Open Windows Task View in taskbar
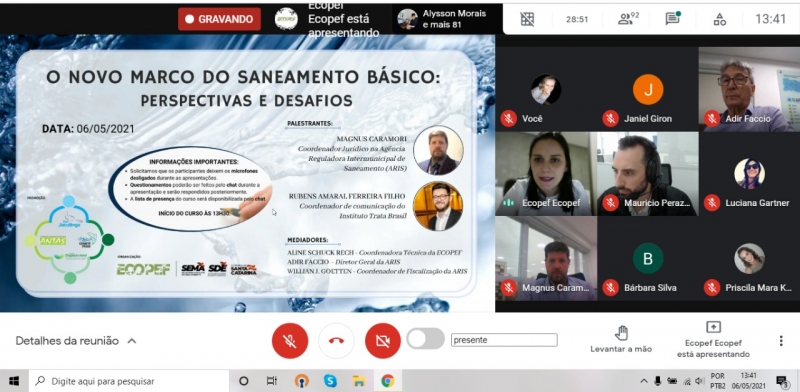This screenshot has width=800, height=392. coord(271,381)
